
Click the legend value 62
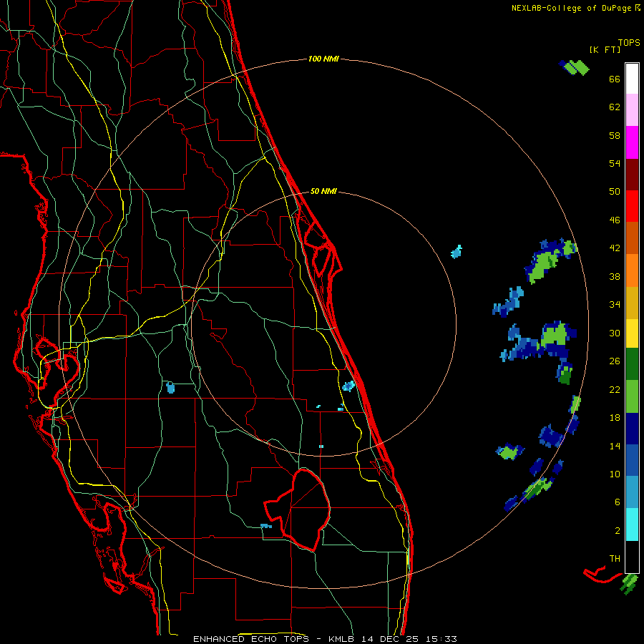click(615, 107)
